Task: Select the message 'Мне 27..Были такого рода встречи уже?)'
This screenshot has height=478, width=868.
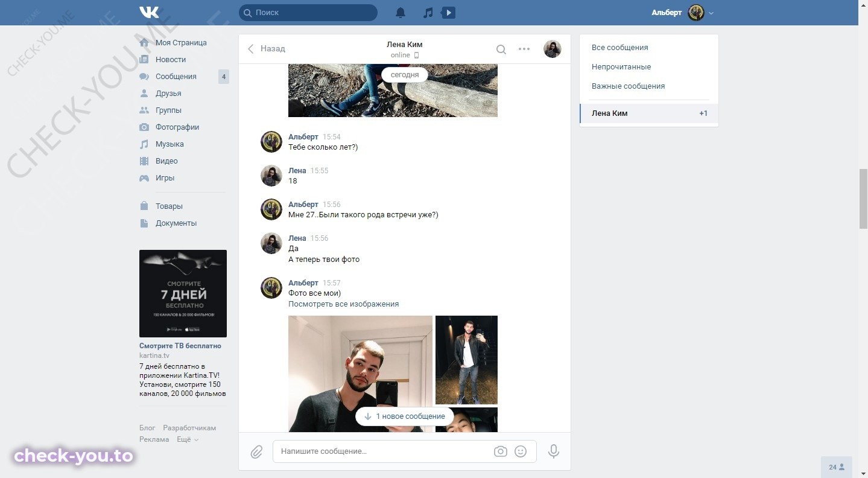Action: (363, 215)
